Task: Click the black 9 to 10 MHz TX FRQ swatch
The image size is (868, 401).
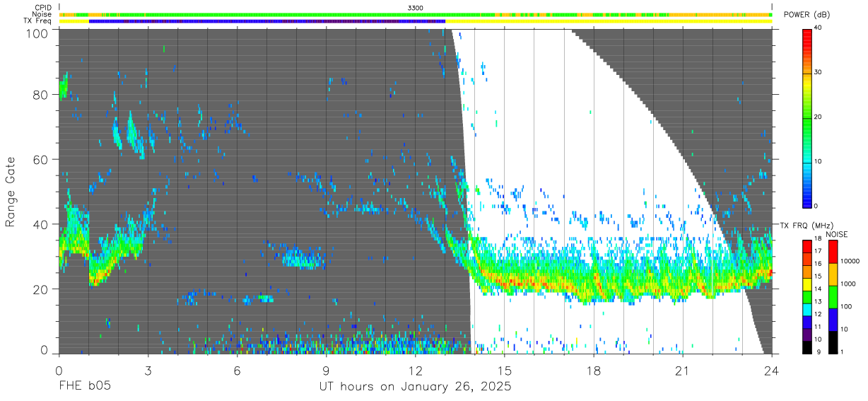Action: point(807,347)
